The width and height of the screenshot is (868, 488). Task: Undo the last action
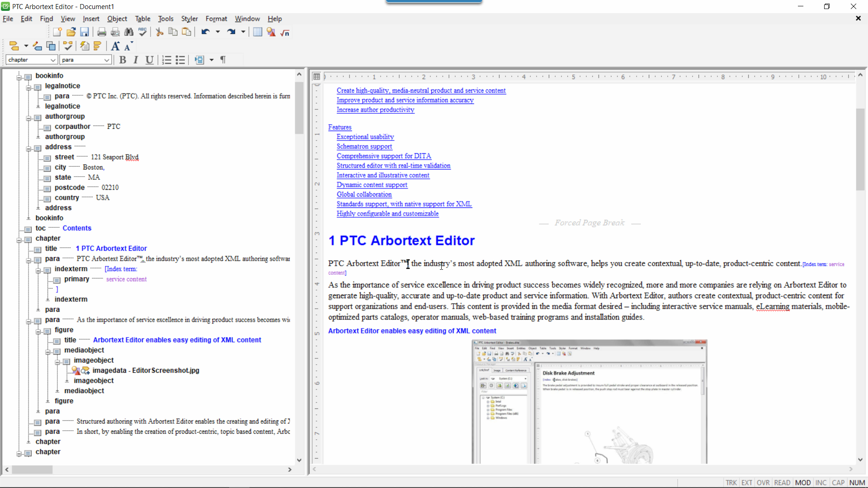206,32
